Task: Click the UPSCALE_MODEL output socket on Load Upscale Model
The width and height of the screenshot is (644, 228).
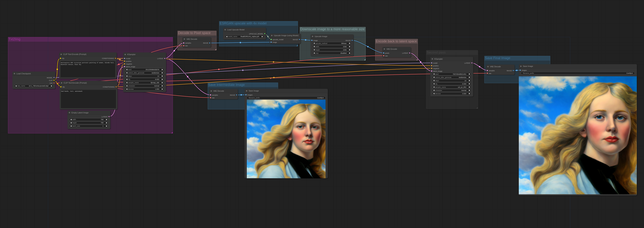Action: [265, 34]
